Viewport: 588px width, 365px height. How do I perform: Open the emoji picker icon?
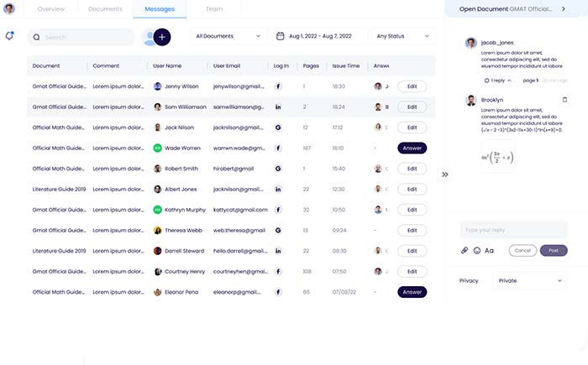[477, 250]
